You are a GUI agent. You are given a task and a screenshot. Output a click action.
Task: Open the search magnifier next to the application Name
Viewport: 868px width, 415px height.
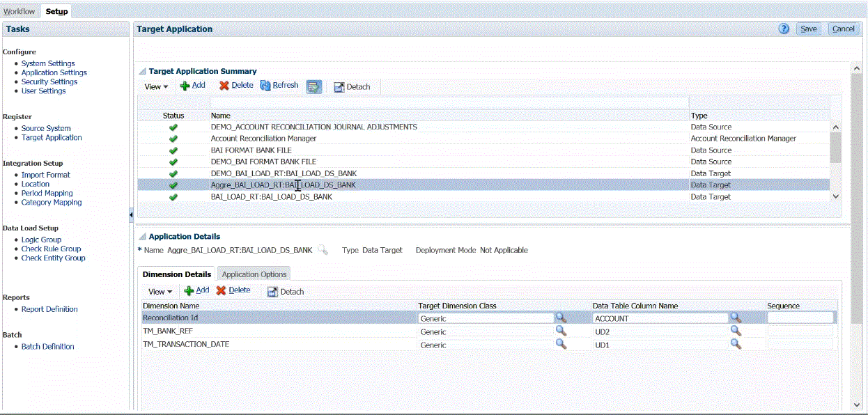323,249
